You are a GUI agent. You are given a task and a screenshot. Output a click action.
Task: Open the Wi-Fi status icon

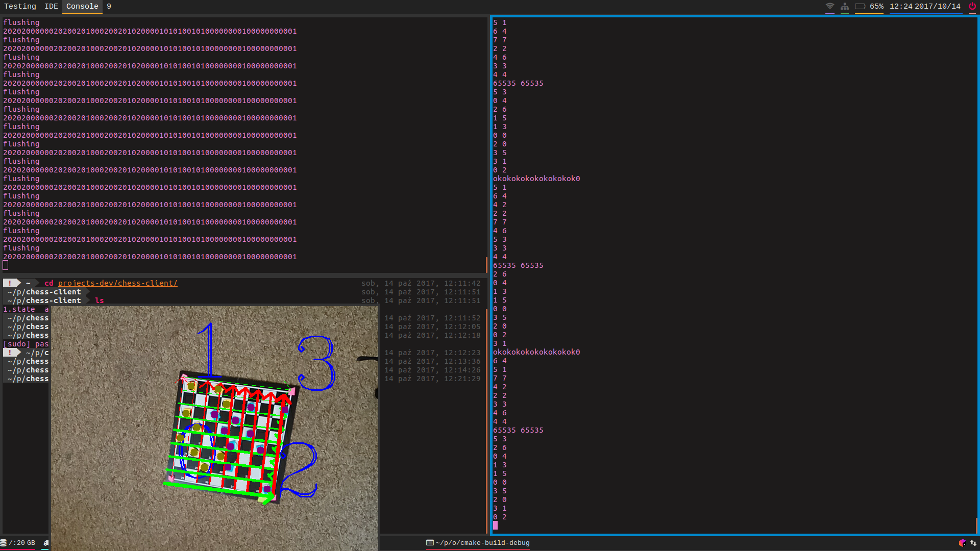tap(830, 6)
